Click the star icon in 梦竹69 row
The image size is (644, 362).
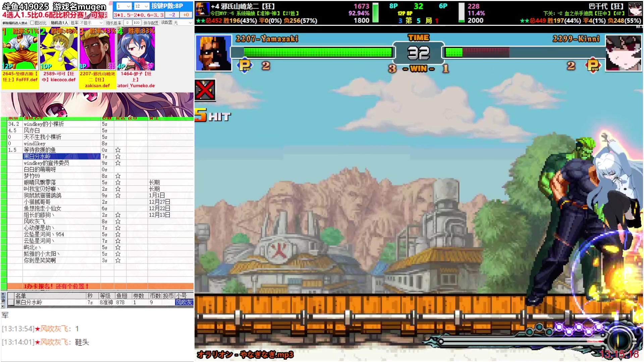(x=118, y=176)
